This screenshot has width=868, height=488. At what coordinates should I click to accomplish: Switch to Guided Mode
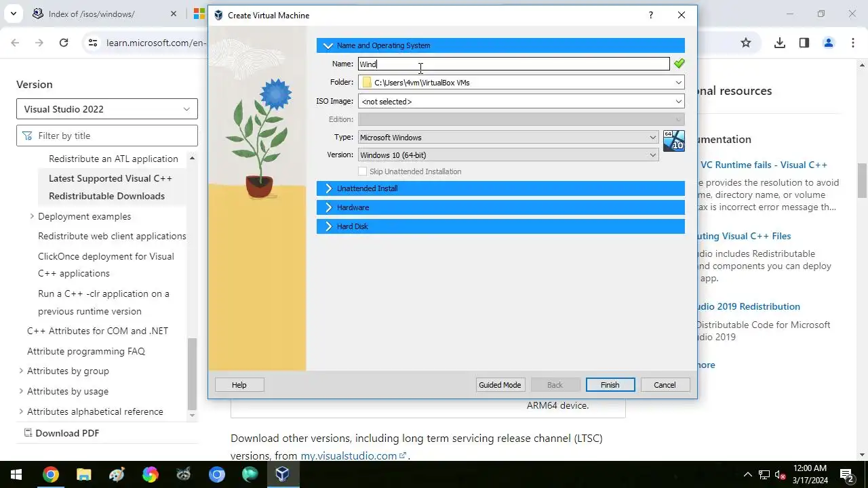click(500, 385)
